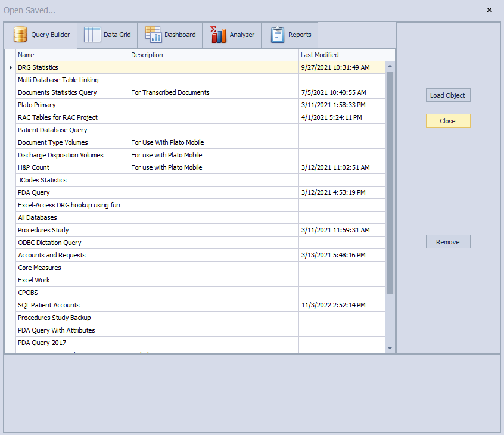Select Procedures Study Backup

200,318
